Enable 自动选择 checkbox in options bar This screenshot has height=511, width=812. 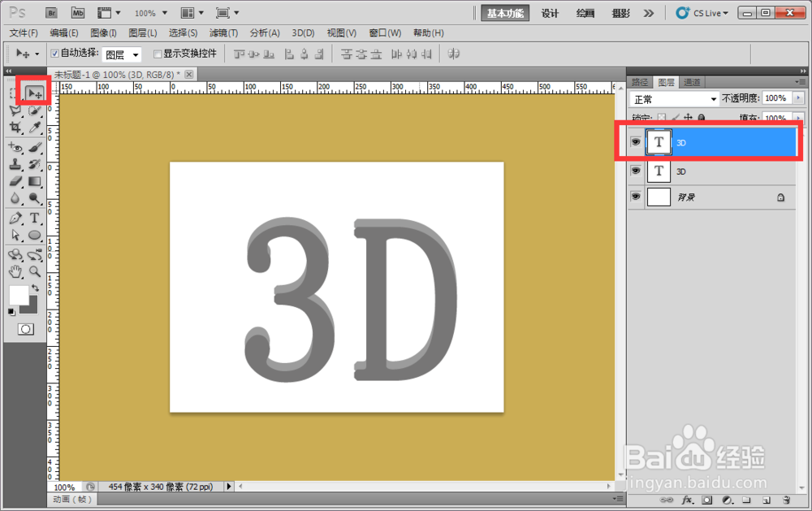coord(54,54)
